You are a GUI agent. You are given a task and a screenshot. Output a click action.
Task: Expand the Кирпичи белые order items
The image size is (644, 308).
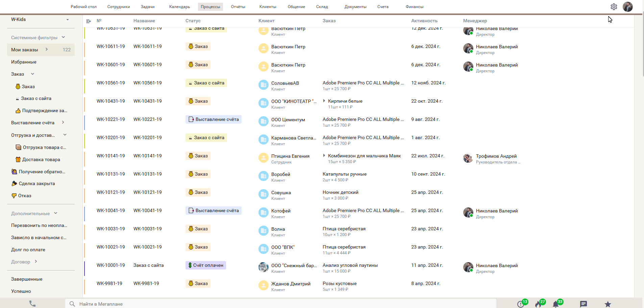click(x=324, y=101)
